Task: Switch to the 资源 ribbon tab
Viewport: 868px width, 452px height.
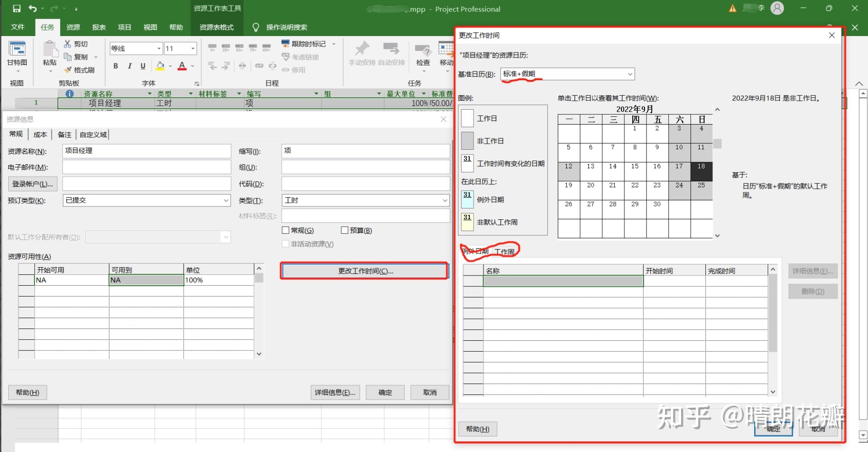Action: 73,27
